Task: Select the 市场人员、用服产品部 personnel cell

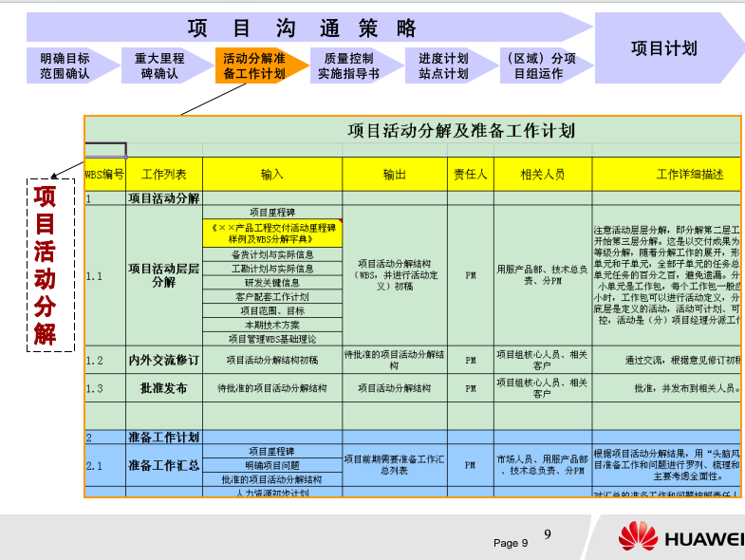Action: pyautogui.click(x=543, y=465)
